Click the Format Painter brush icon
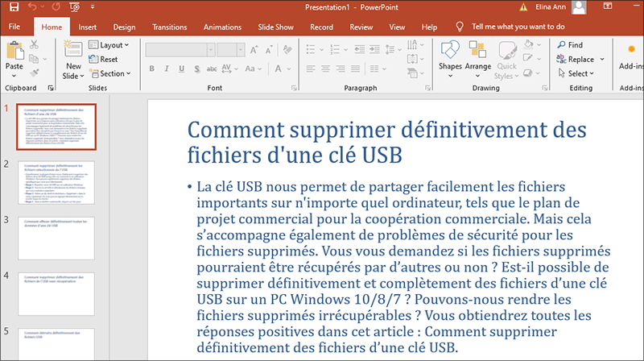 coord(34,73)
